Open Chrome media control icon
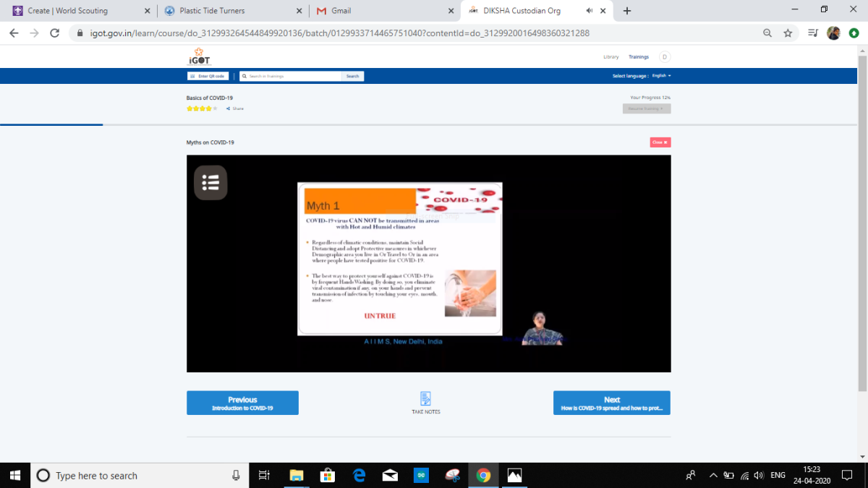The image size is (868, 488). click(814, 33)
